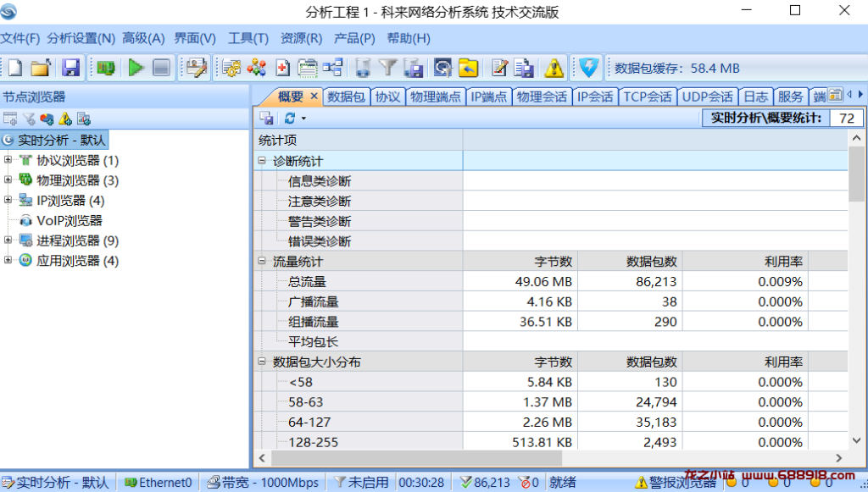Image resolution: width=868 pixels, height=492 pixels.
Task: Select the 实时分析 - 默认 root node
Action: click(54, 140)
